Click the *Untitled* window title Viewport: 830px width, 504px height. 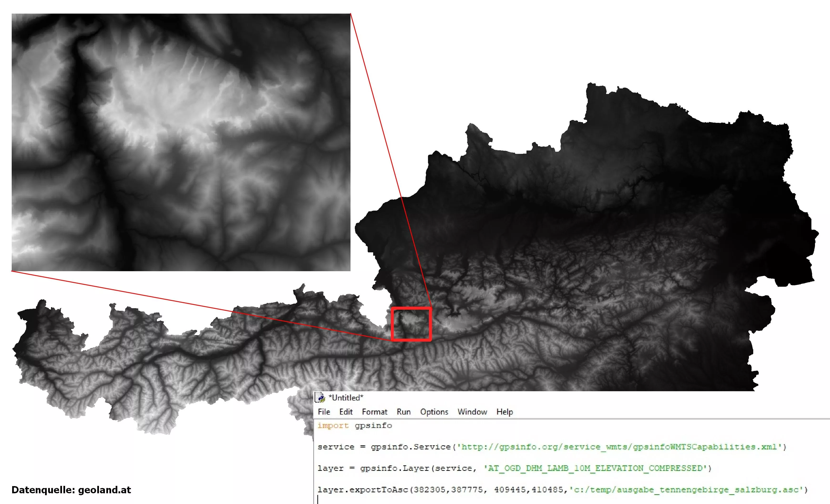click(x=346, y=398)
